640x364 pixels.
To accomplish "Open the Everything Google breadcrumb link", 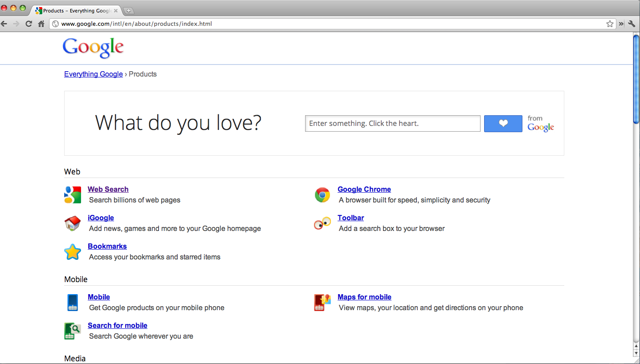I will [94, 74].
